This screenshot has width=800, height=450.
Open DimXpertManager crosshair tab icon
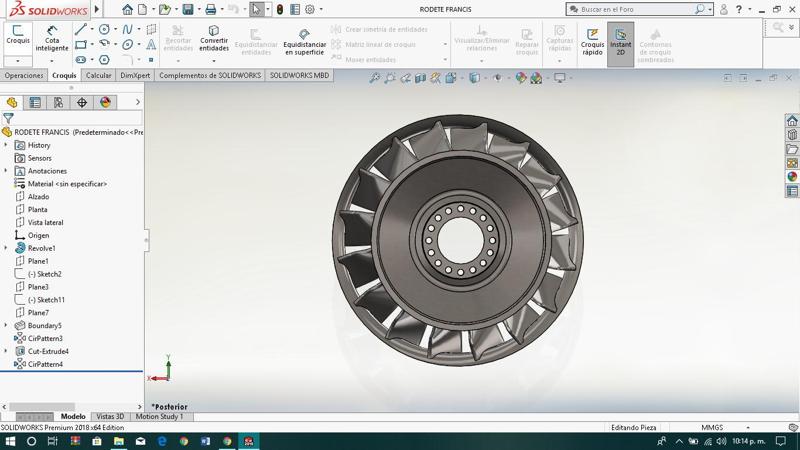82,103
